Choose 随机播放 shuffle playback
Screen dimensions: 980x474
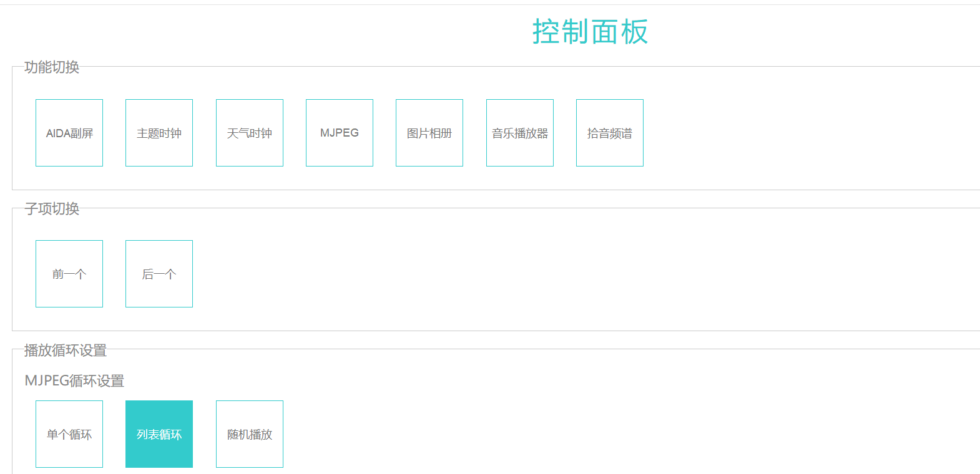tap(250, 434)
